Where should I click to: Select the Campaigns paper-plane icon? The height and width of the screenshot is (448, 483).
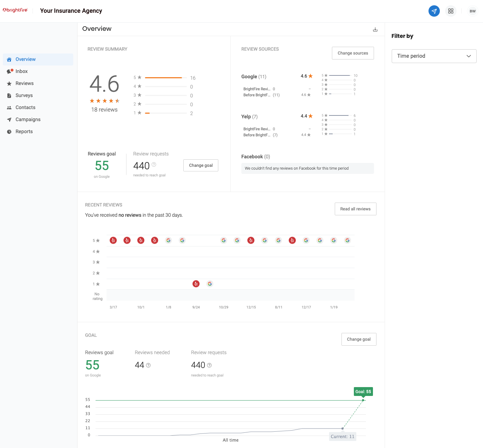point(10,119)
